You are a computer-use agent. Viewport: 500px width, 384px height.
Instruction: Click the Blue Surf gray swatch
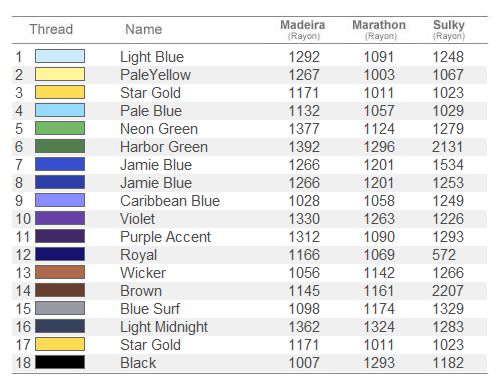[x=60, y=308]
